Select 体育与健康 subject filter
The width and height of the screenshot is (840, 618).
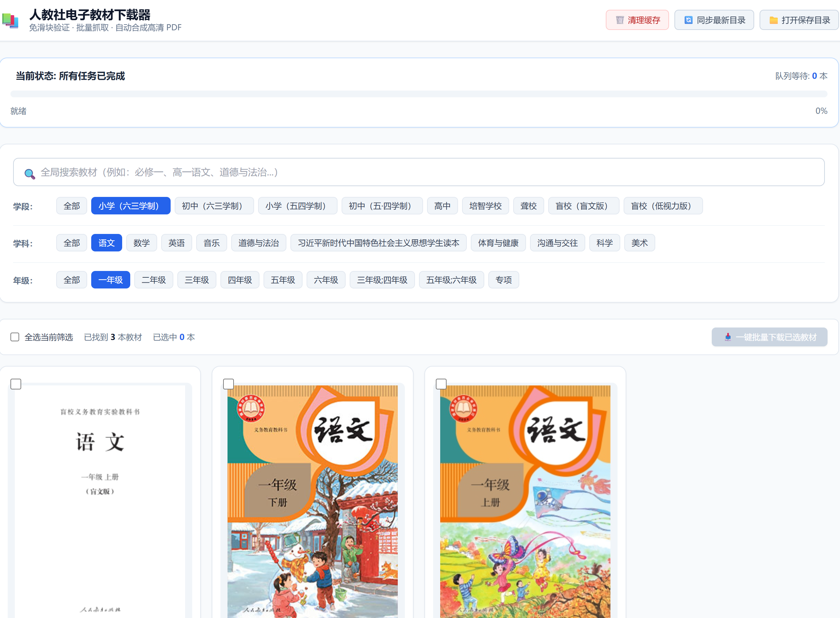click(498, 243)
